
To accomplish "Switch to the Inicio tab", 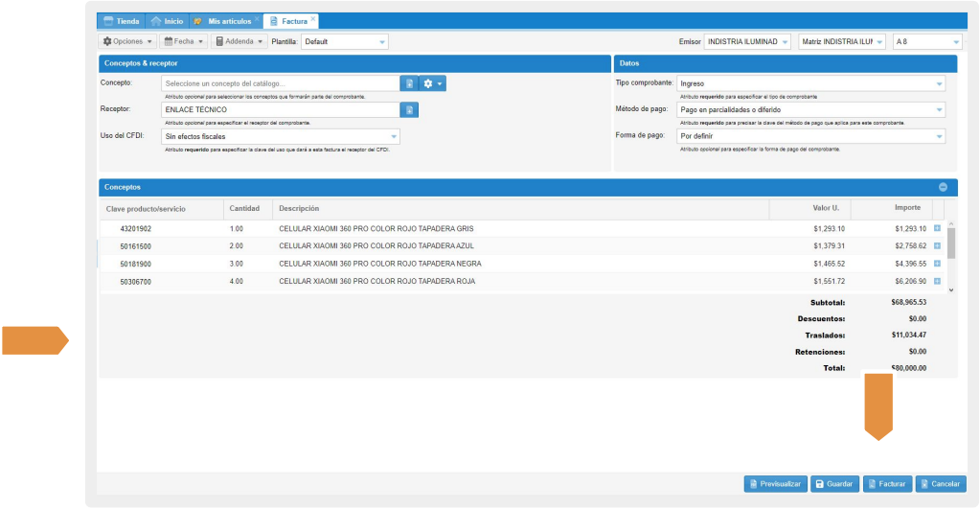I will click(168, 21).
